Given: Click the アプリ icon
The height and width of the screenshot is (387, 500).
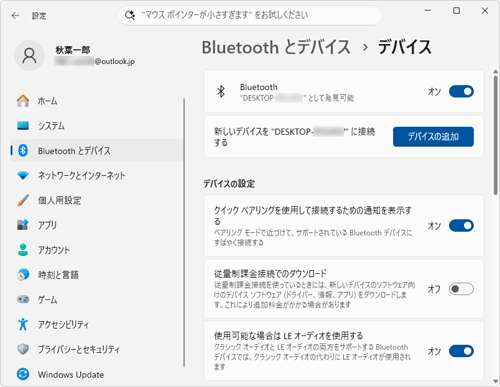Looking at the screenshot, I should click(x=23, y=225).
